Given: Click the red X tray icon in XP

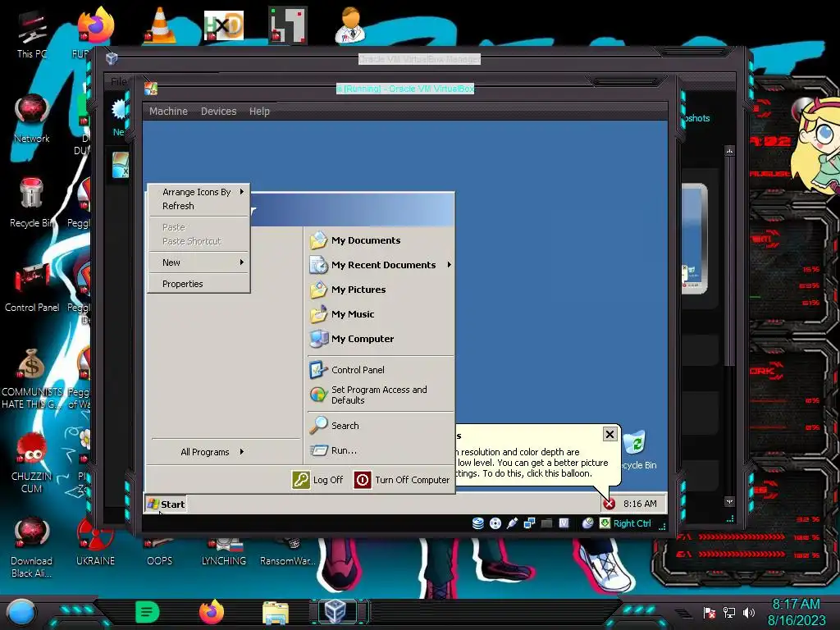Looking at the screenshot, I should [609, 504].
